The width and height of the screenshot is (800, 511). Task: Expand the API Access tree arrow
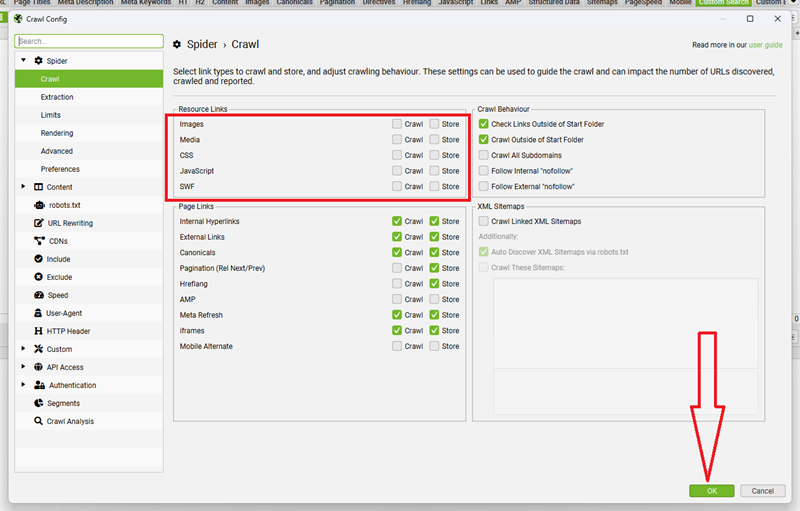pyautogui.click(x=23, y=366)
